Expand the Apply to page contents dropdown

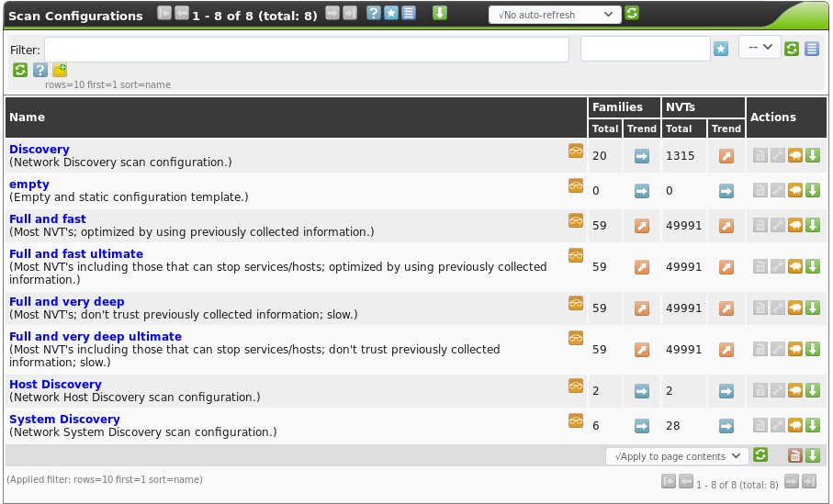point(678,456)
